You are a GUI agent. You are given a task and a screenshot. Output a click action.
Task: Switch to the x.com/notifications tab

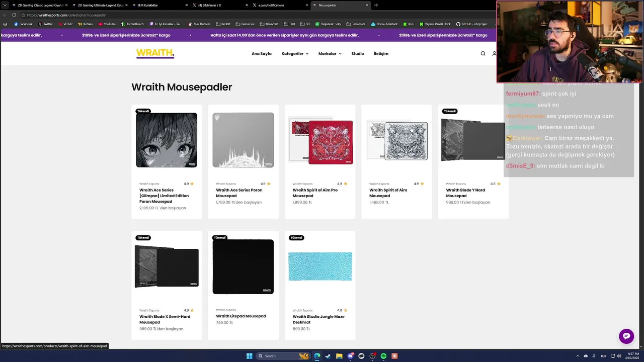(279, 5)
